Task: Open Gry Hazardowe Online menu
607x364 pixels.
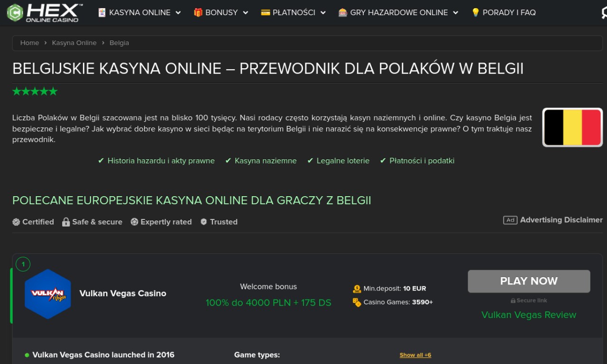Action: pyautogui.click(x=398, y=13)
